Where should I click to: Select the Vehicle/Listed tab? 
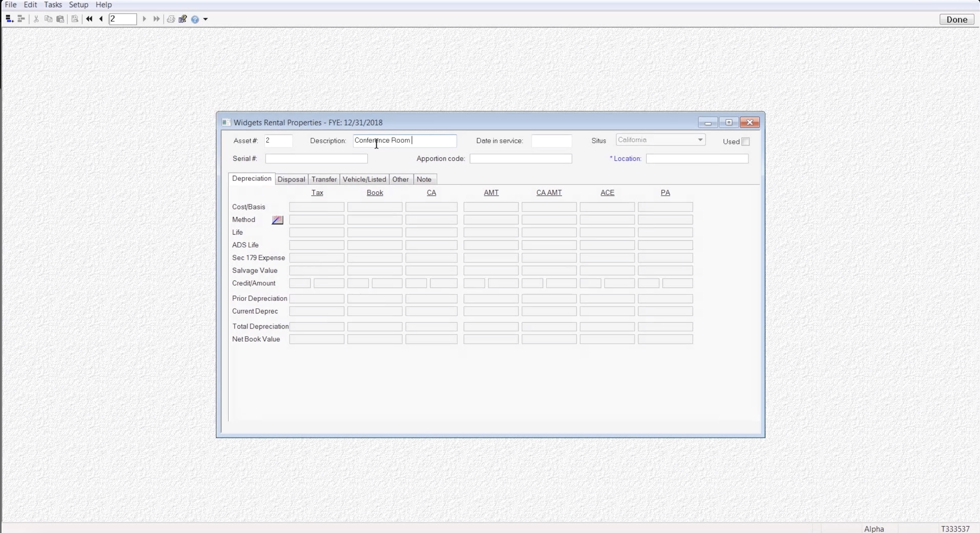(x=364, y=179)
